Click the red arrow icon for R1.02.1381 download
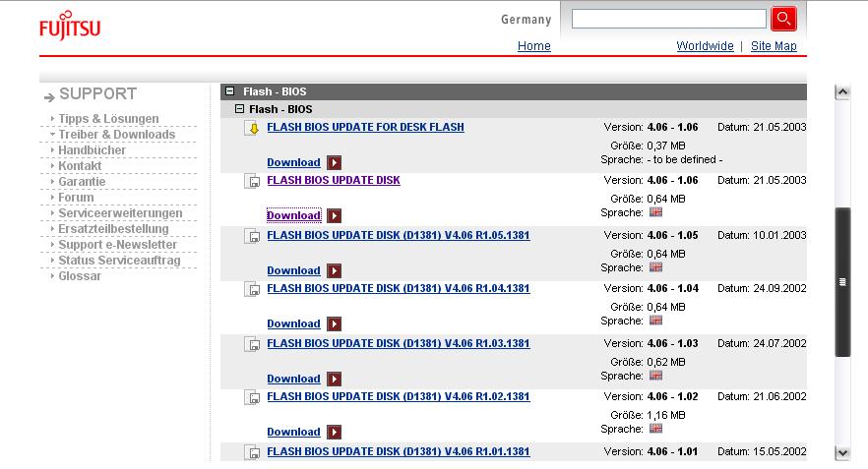The height and width of the screenshot is (469, 868). point(334,432)
